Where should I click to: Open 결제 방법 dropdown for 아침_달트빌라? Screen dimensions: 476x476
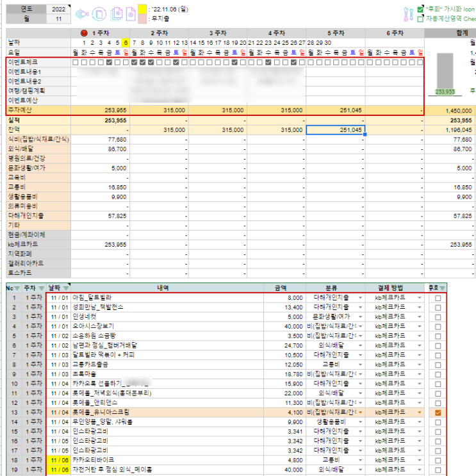pos(420,298)
